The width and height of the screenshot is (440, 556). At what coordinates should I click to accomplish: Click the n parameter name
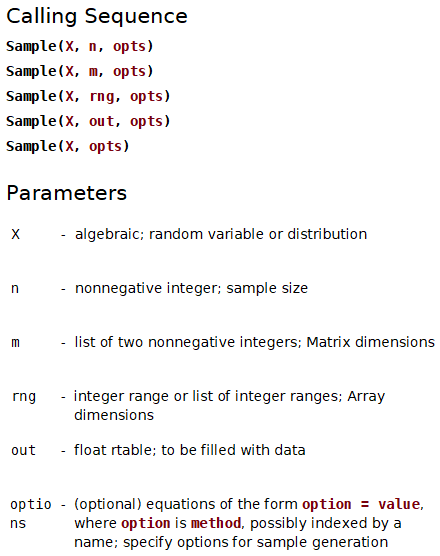pyautogui.click(x=15, y=289)
